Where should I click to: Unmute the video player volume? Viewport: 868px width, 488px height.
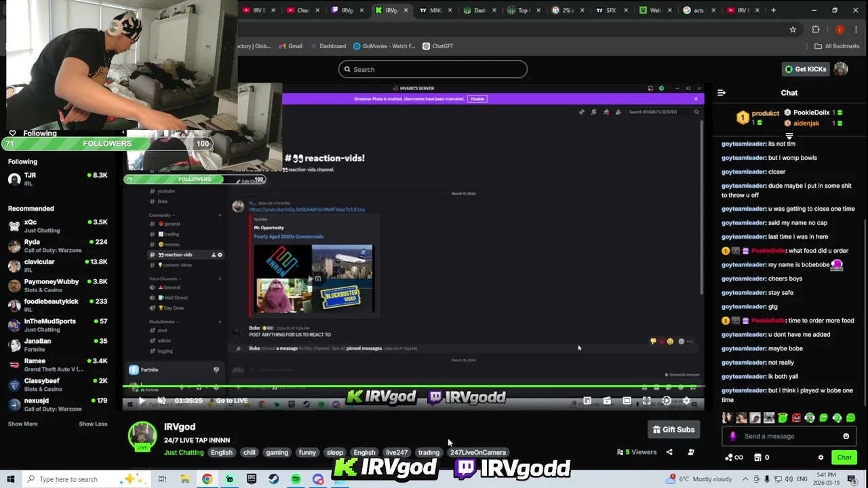click(161, 401)
